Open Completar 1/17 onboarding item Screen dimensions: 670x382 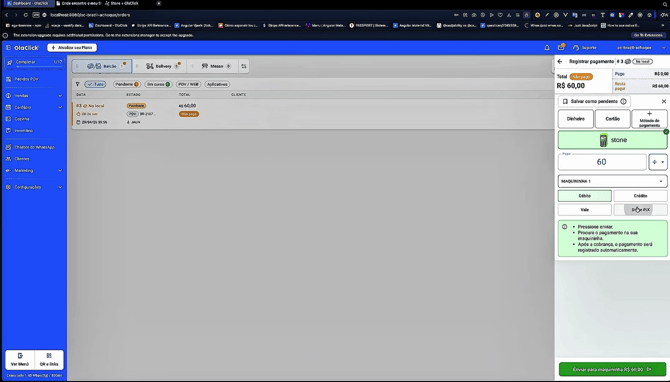(x=34, y=62)
